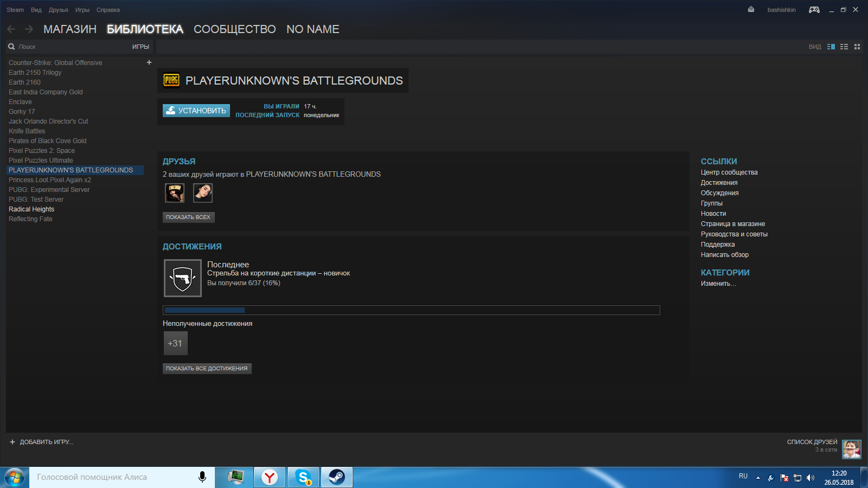868x488 pixels.
Task: Switch to detail view icon
Action: tap(831, 47)
